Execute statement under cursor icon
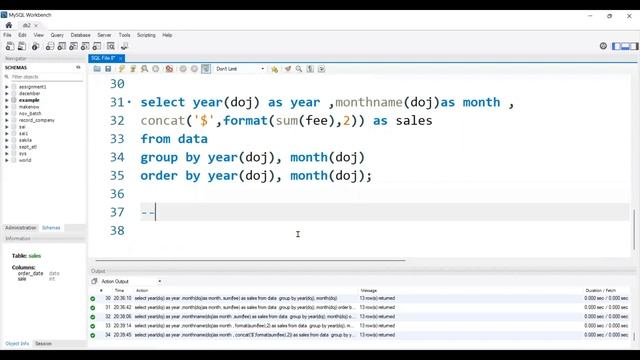 [x=133, y=69]
